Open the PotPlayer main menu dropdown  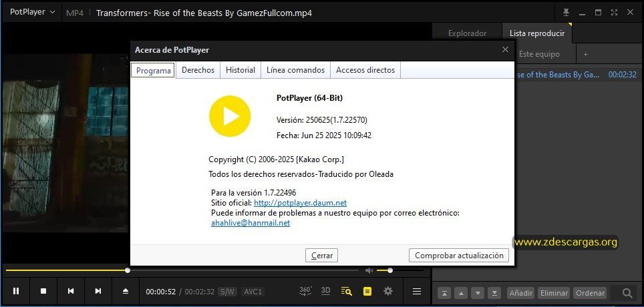click(x=32, y=12)
